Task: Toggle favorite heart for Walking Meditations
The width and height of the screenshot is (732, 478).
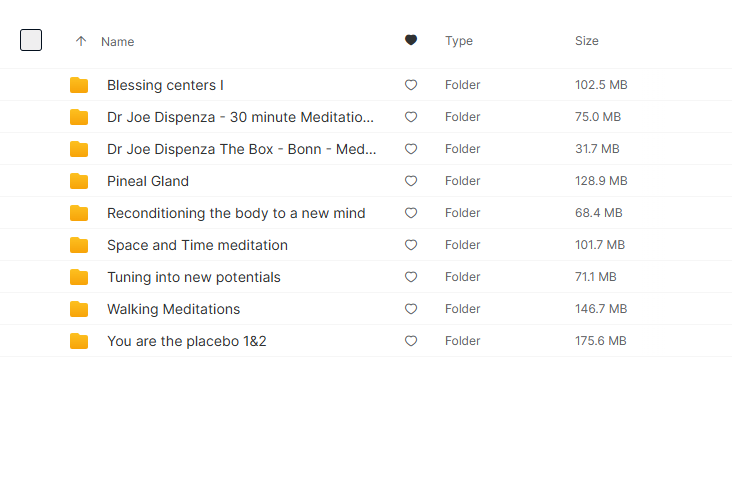Action: tap(411, 309)
